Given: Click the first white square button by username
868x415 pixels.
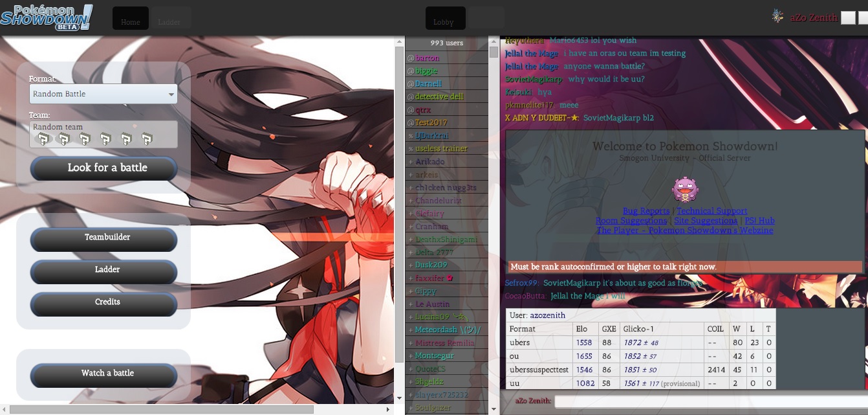Looking at the screenshot, I should (x=848, y=18).
